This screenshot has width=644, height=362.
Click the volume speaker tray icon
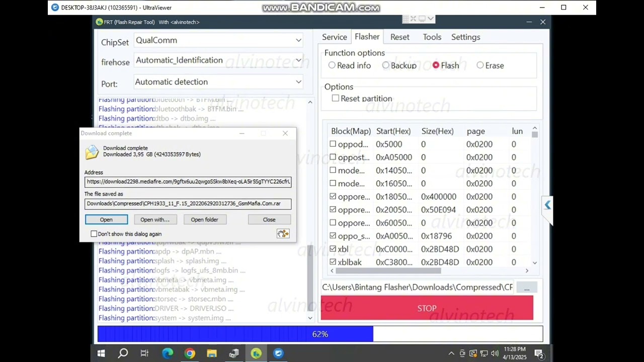tap(495, 353)
